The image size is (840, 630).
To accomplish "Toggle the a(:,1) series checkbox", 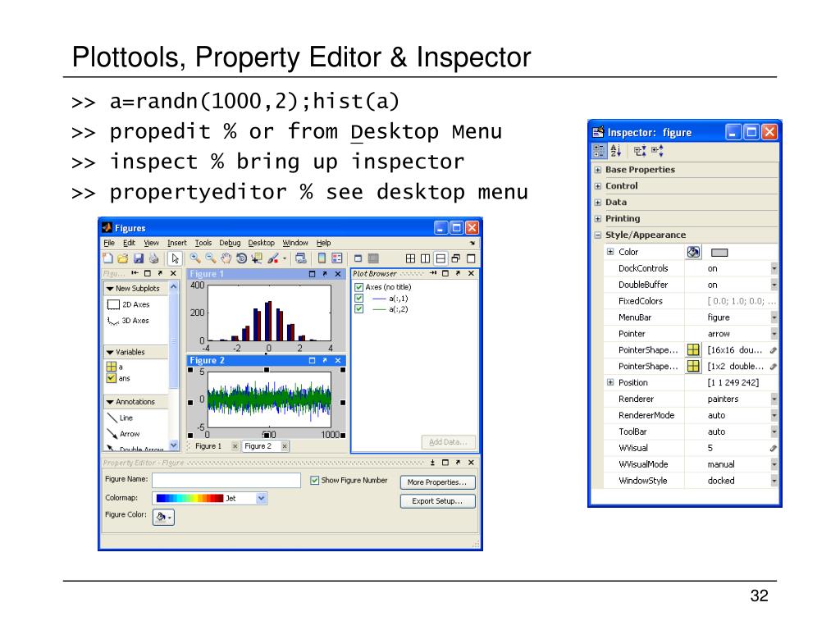I will coord(359,299).
